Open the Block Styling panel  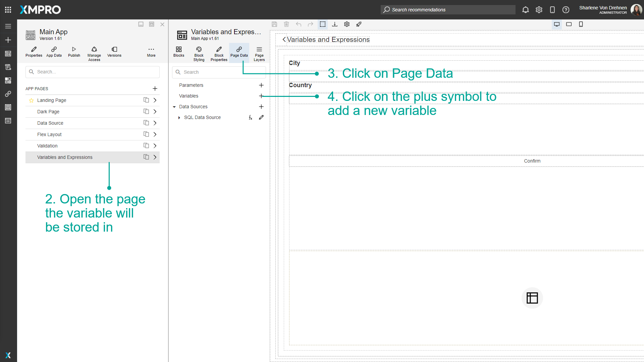tap(199, 53)
